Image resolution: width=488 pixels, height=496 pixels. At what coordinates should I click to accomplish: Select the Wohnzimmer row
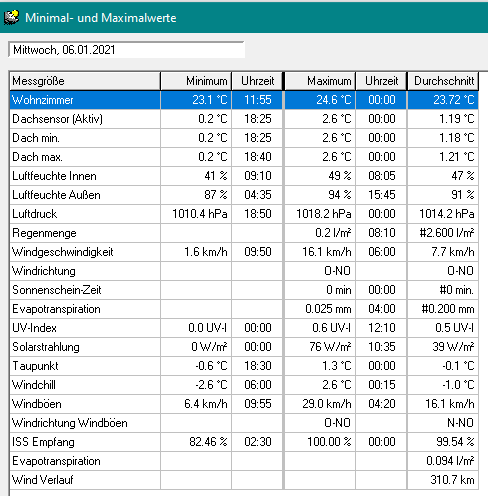(244, 100)
